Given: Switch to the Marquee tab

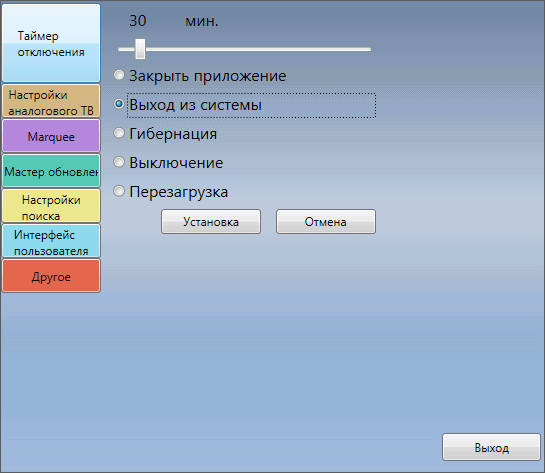Looking at the screenshot, I should coord(51,136).
